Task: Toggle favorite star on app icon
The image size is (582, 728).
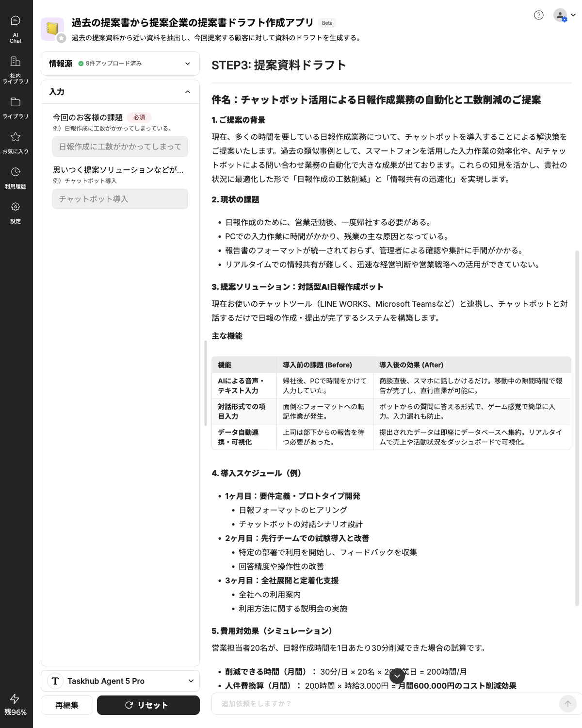Action: point(61,38)
